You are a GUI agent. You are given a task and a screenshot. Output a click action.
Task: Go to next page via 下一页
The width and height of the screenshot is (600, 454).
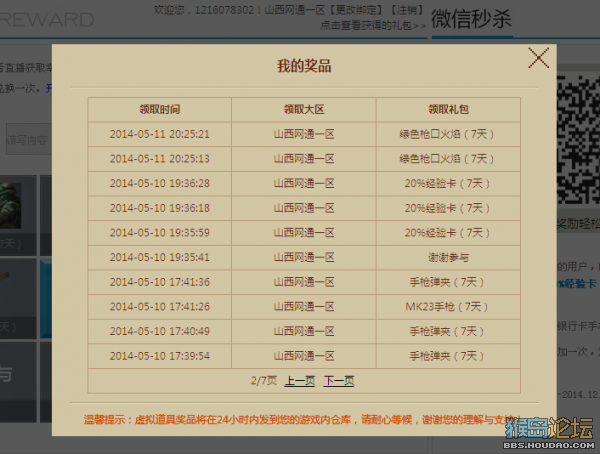[339, 381]
